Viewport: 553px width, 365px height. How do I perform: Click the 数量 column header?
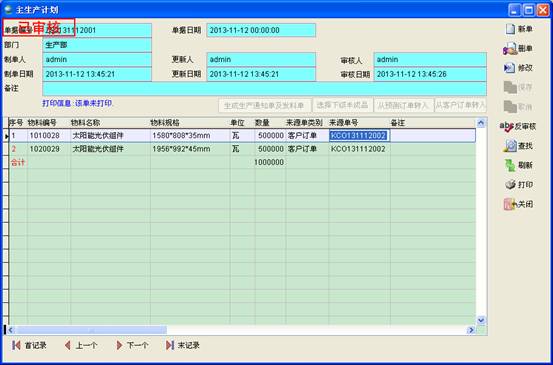pyautogui.click(x=270, y=123)
